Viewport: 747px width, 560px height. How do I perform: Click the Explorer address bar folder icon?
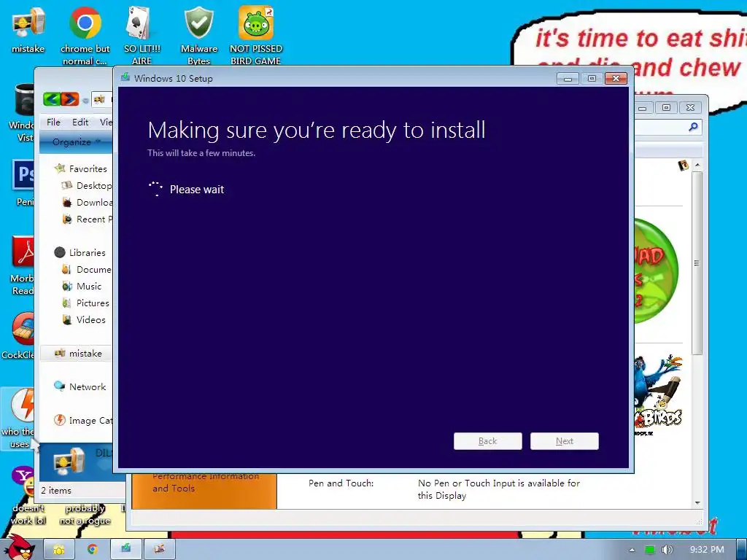click(99, 99)
